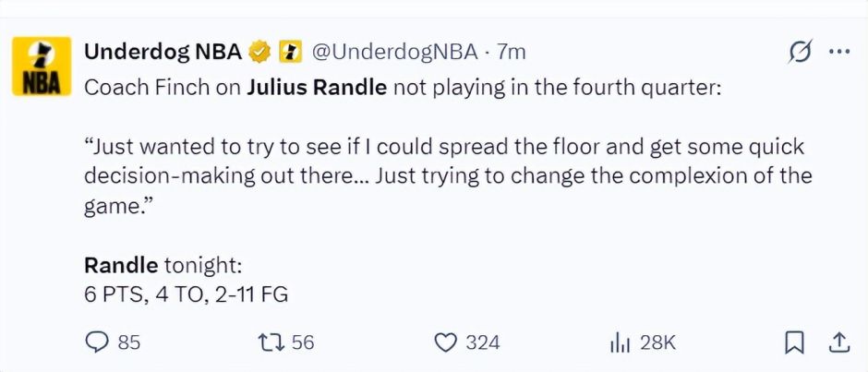
Task: Click the like count 324
Action: click(x=482, y=342)
